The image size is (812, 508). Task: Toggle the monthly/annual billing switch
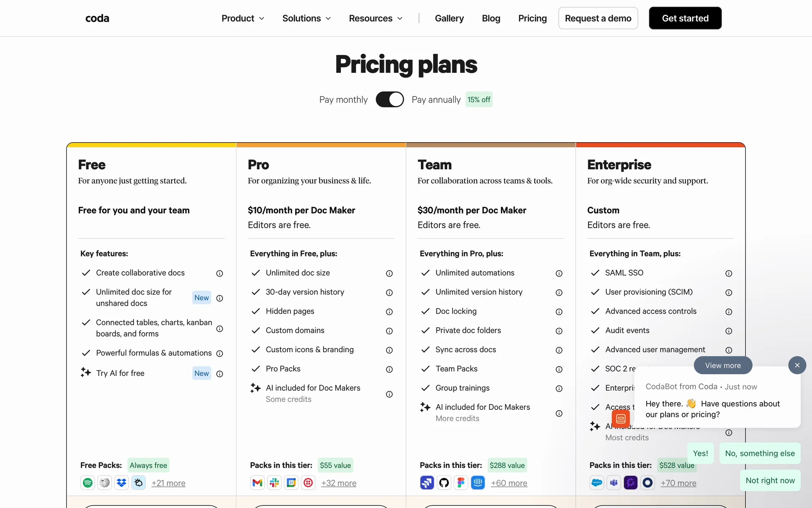pyautogui.click(x=390, y=99)
